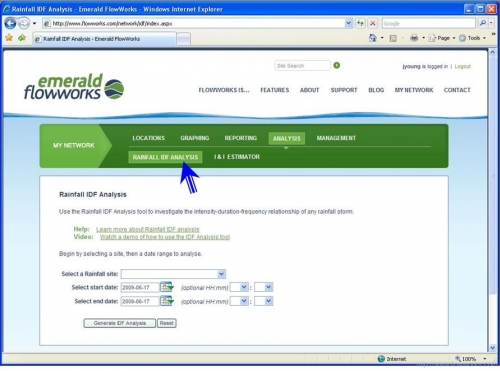Click the Logout link
Image resolution: width=500 pixels, height=371 pixels.
coord(463,66)
